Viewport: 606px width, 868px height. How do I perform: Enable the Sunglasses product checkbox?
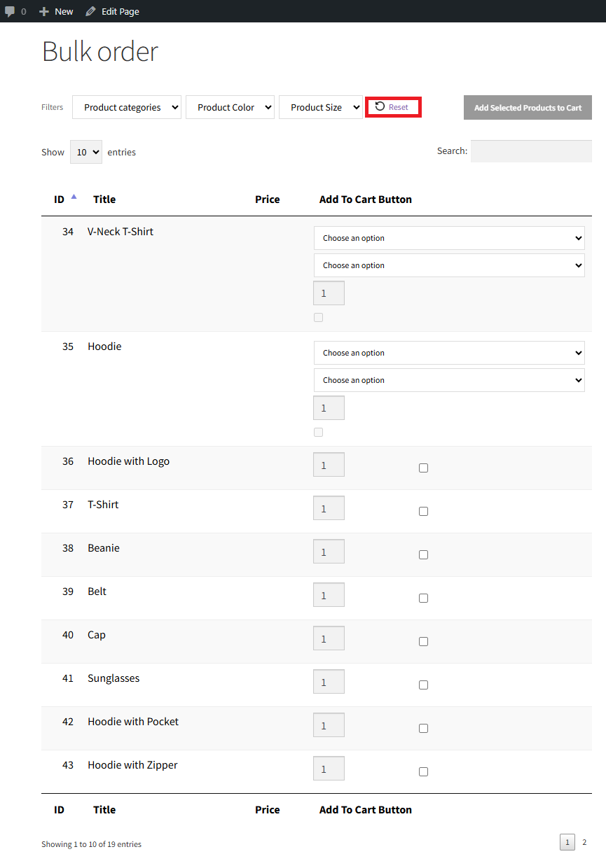pyautogui.click(x=423, y=685)
